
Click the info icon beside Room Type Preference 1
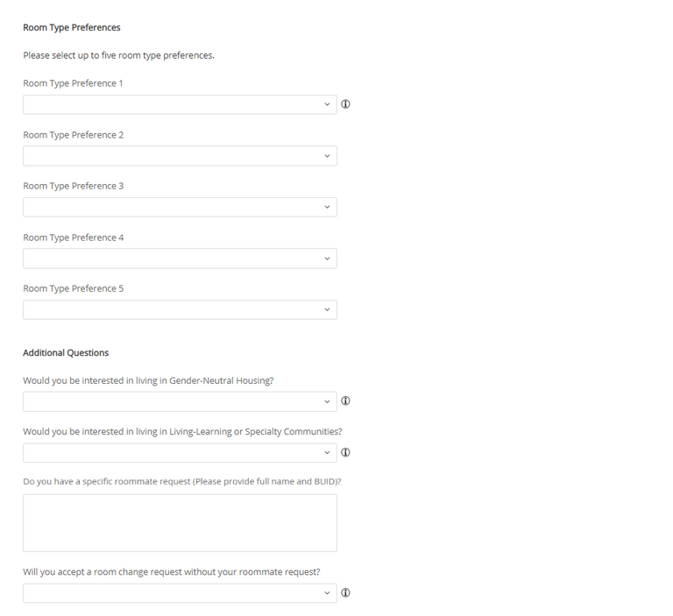(345, 104)
